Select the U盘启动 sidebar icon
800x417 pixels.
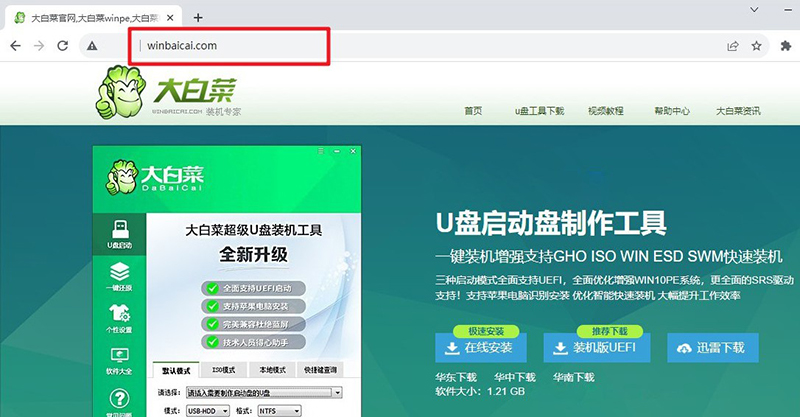pyautogui.click(x=119, y=233)
